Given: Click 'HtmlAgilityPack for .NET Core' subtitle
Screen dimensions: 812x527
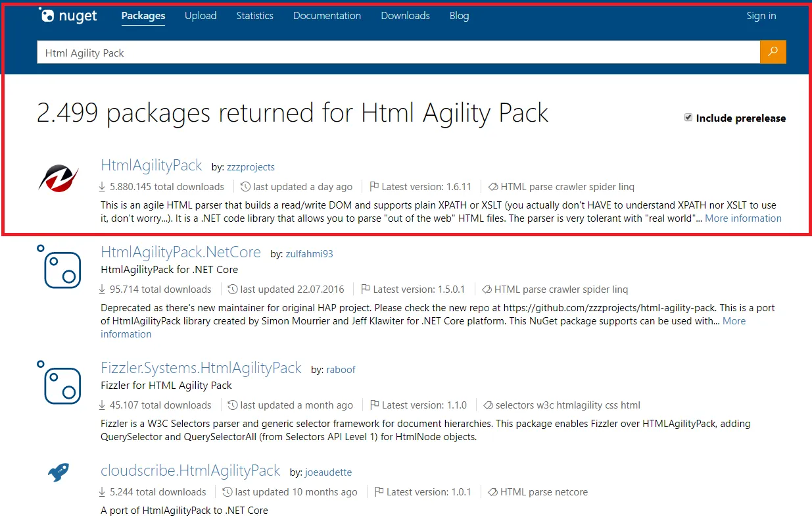Looking at the screenshot, I should (170, 270).
